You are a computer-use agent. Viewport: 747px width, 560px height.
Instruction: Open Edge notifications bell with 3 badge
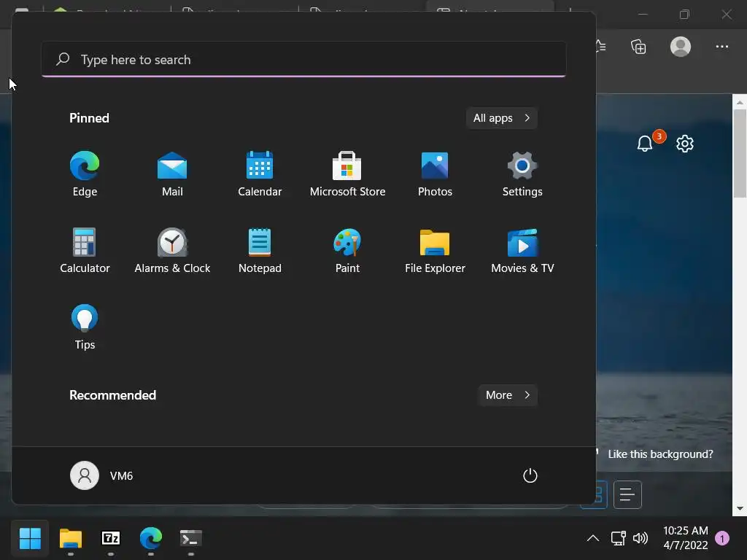(x=645, y=143)
